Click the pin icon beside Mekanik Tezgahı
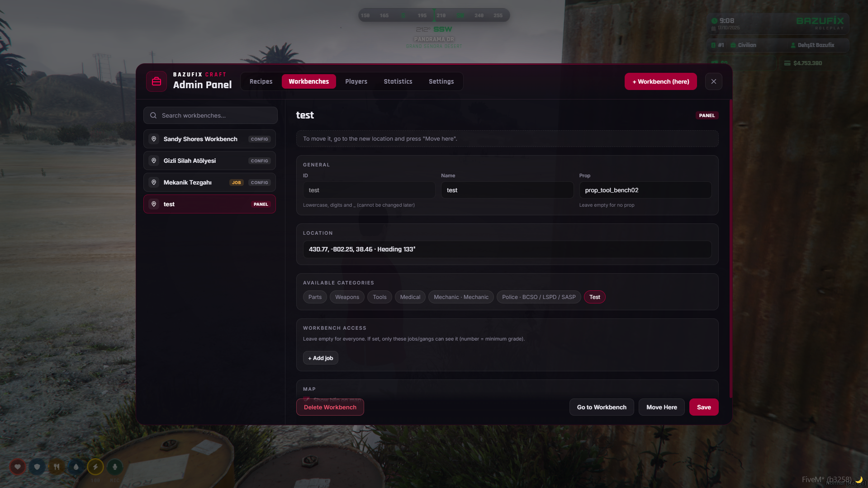This screenshot has height=488, width=868. [x=154, y=182]
